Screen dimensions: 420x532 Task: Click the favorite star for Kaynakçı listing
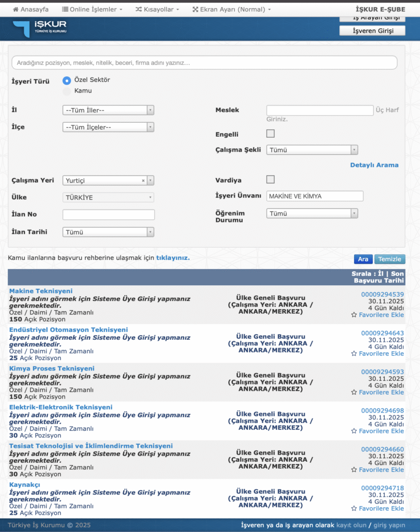coord(354,509)
